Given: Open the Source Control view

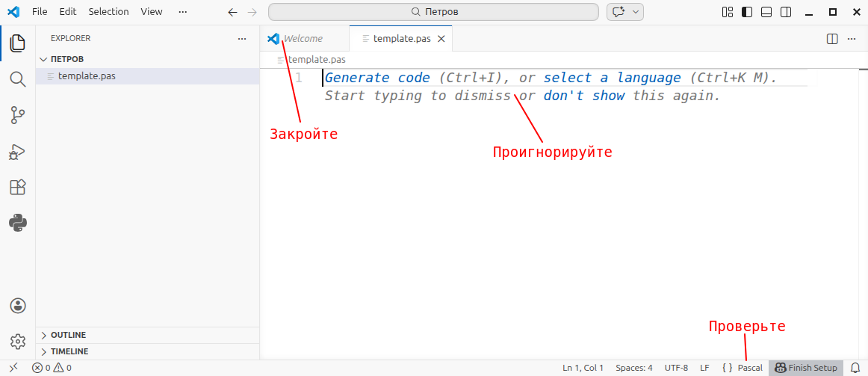Looking at the screenshot, I should [17, 115].
